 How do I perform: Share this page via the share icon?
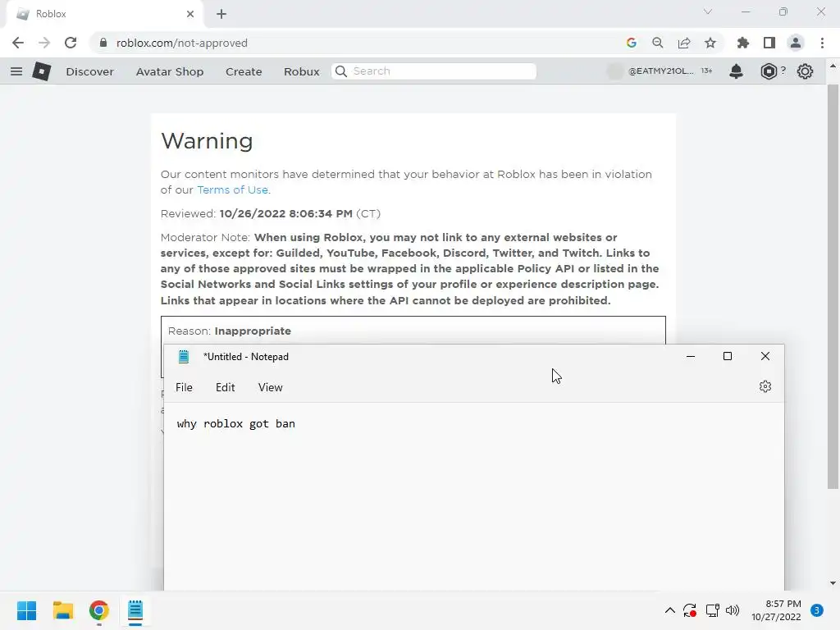tap(683, 43)
